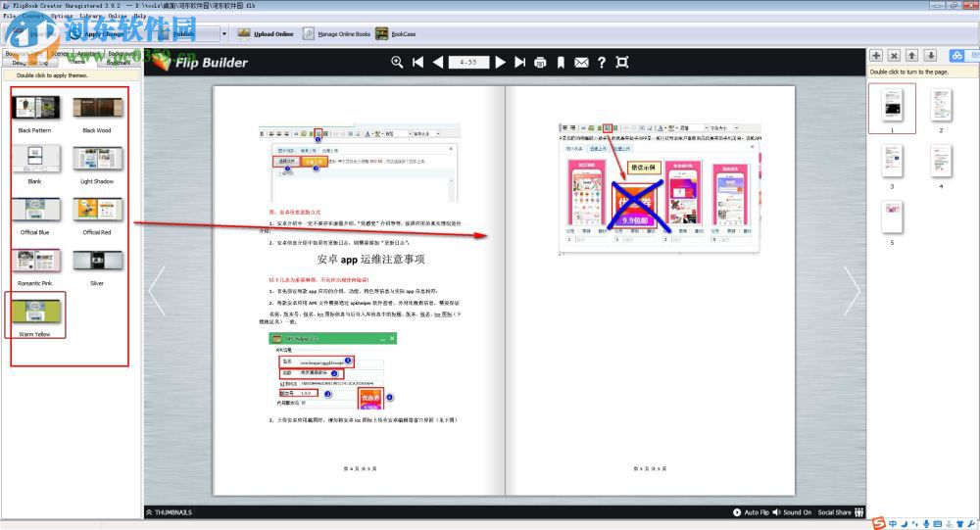Viewport: 980px width, 530px height.
Task: Click the email share envelope icon
Action: point(581,63)
